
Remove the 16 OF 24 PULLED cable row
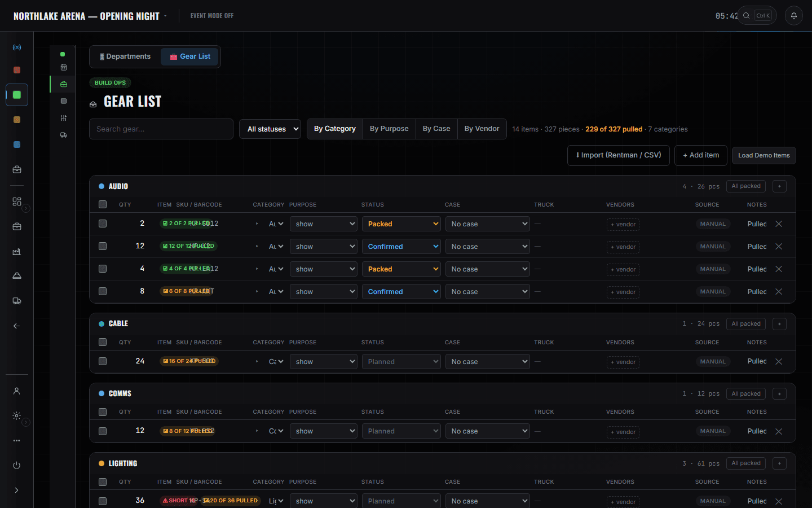[x=779, y=362]
